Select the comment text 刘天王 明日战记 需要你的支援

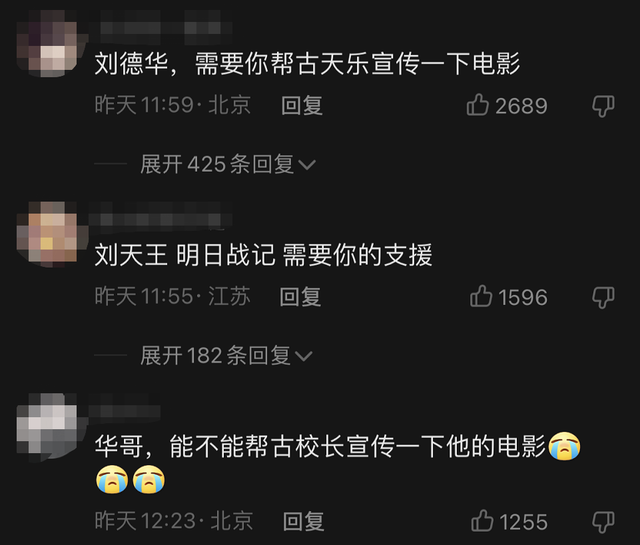[263, 255]
